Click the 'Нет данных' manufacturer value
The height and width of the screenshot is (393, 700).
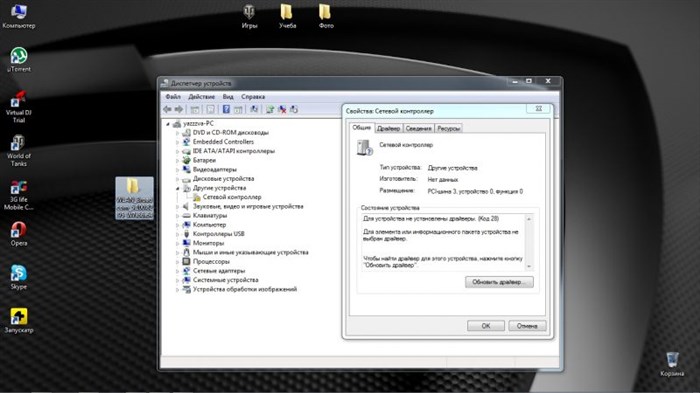(442, 180)
